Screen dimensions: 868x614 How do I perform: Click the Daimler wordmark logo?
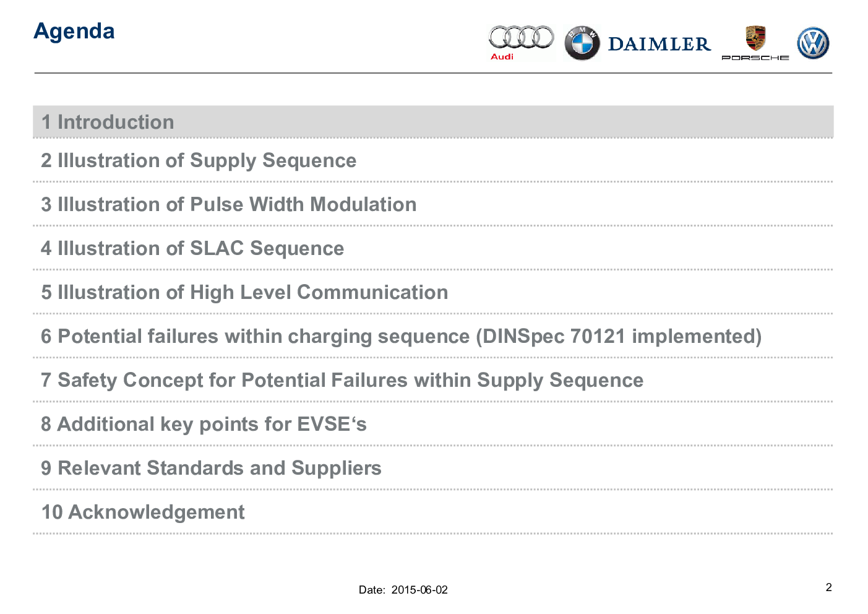[660, 44]
